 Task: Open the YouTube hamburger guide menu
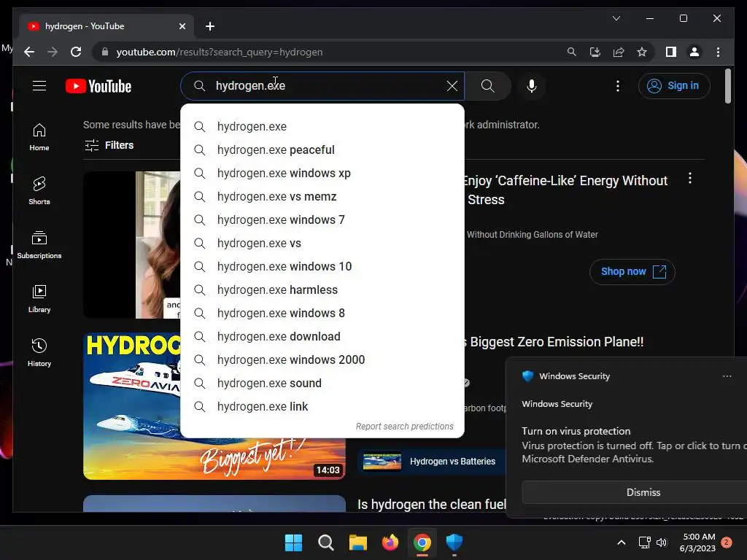(39, 86)
